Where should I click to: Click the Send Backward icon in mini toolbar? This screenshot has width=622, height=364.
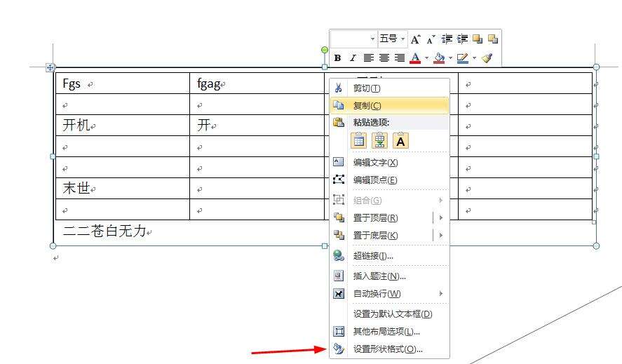click(493, 39)
